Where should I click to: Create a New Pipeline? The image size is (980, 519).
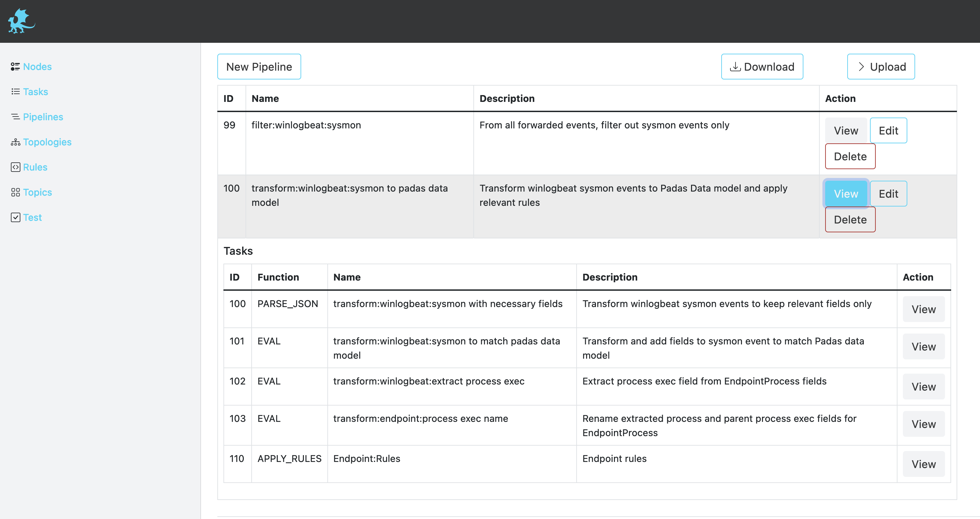click(259, 67)
